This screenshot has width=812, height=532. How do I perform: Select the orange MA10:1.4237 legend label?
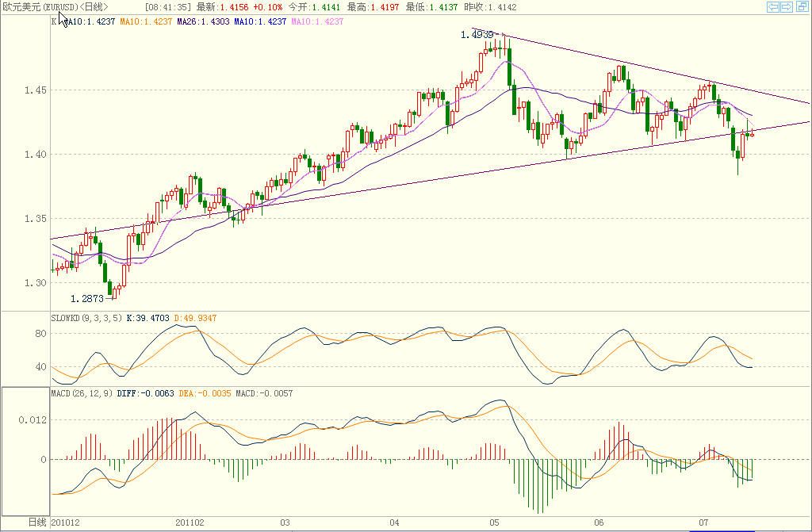point(146,21)
